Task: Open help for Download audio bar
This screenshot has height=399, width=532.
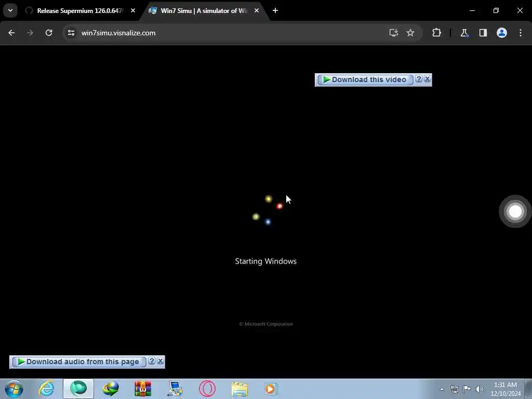Action: click(x=152, y=361)
